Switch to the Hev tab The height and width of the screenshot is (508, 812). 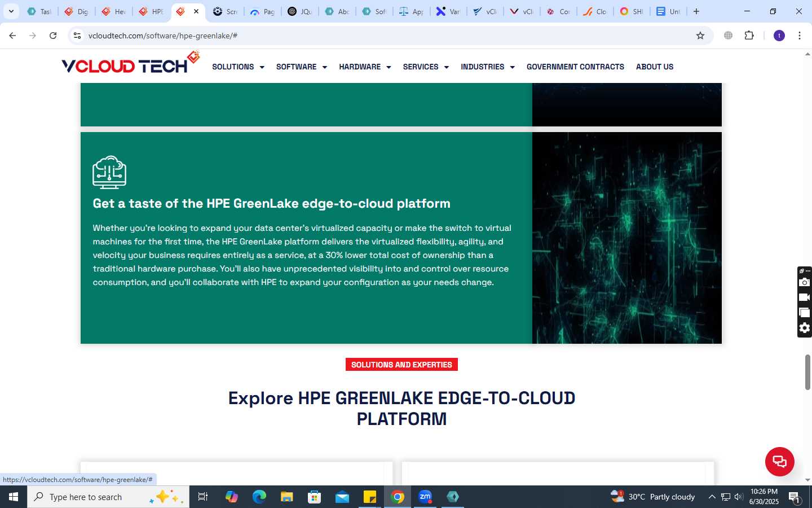click(x=113, y=11)
